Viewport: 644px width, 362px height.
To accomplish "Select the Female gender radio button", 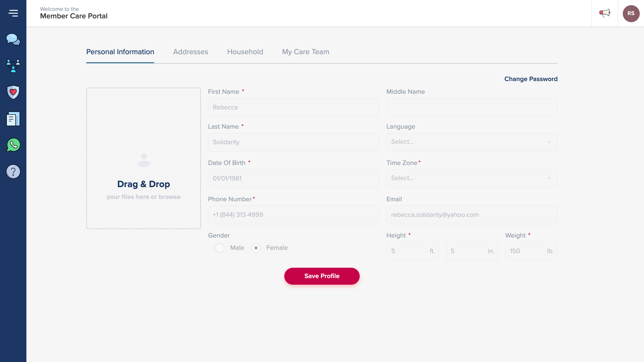I will (256, 248).
